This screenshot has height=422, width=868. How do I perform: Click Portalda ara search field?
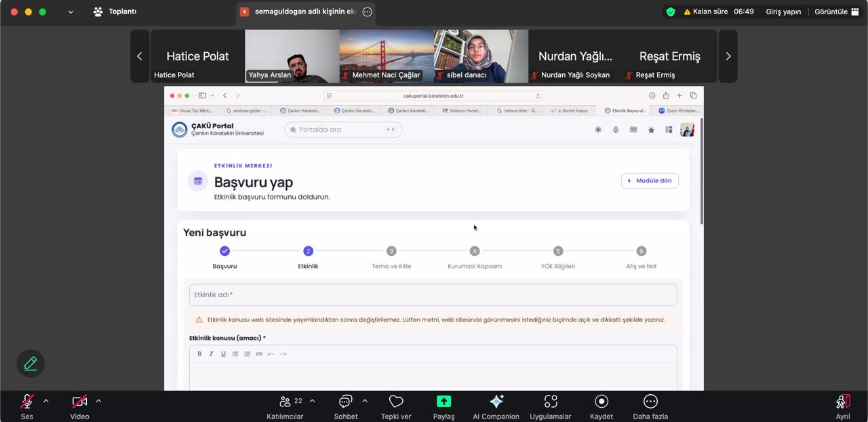(343, 130)
